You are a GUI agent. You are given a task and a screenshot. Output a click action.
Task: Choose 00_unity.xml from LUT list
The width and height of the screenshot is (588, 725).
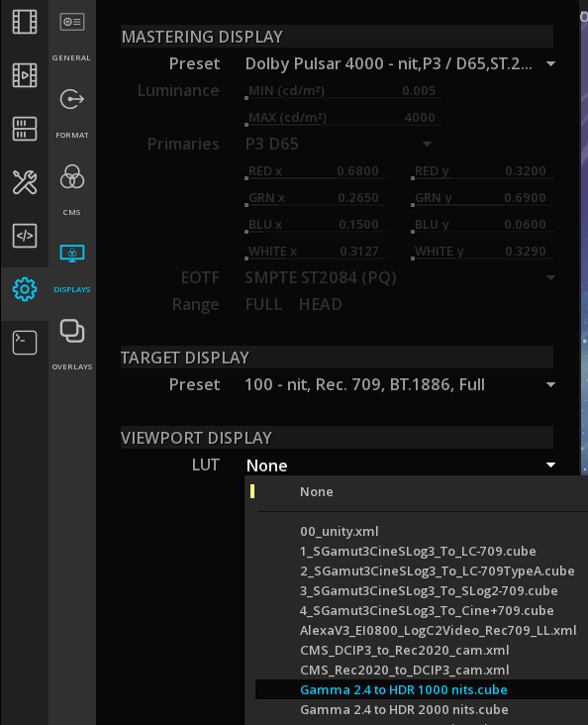coord(339,531)
